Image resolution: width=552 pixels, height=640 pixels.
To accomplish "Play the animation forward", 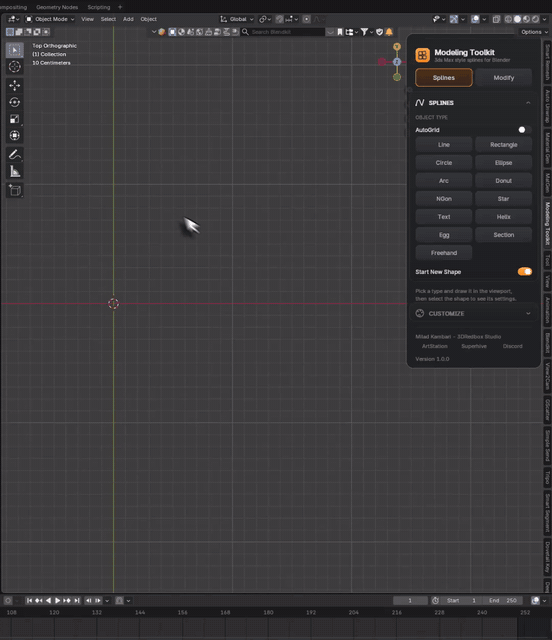I will pos(58,600).
